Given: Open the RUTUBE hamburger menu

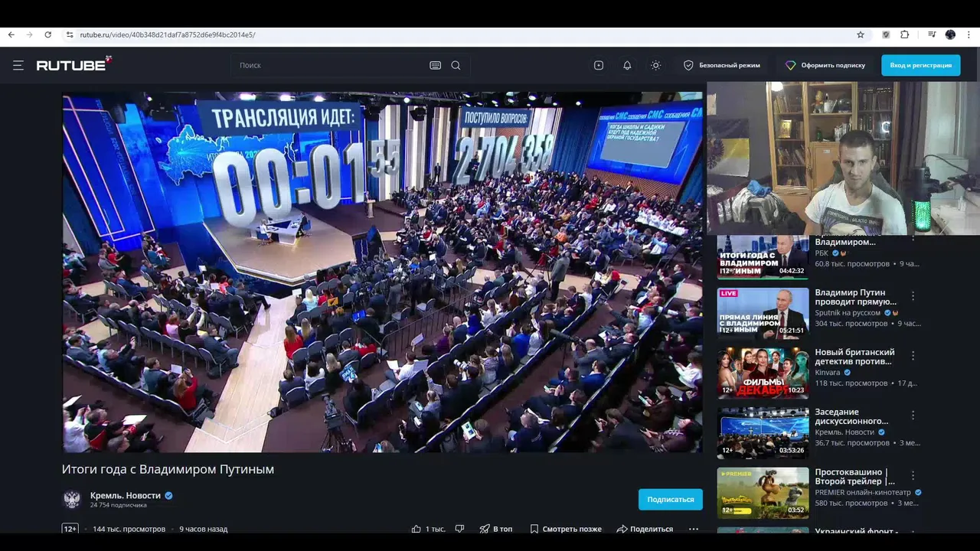Looking at the screenshot, I should pyautogui.click(x=18, y=65).
